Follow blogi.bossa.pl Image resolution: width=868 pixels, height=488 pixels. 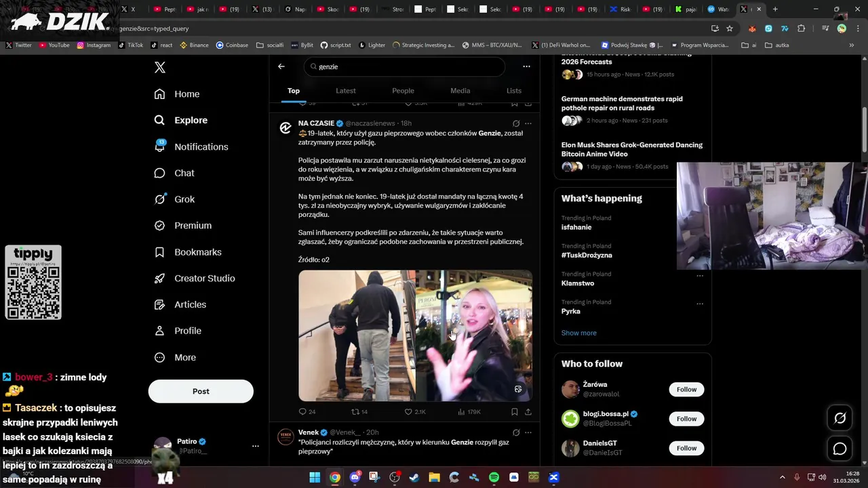click(686, 419)
